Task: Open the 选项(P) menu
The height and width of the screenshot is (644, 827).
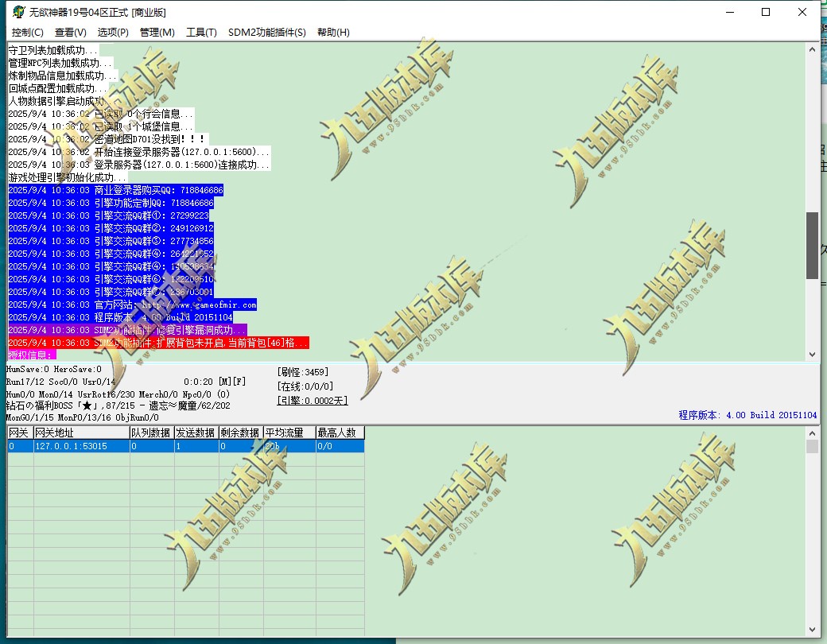Action: [x=113, y=32]
